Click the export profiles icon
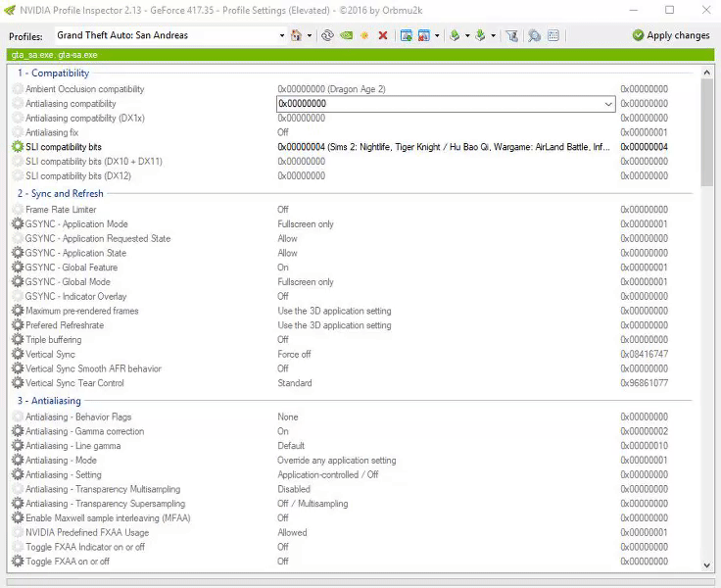721x588 pixels. (455, 35)
